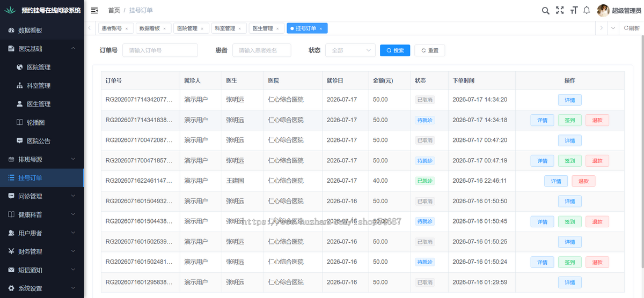This screenshot has height=298, width=644.
Task: Close the 医生管理 tab
Action: pyautogui.click(x=277, y=28)
